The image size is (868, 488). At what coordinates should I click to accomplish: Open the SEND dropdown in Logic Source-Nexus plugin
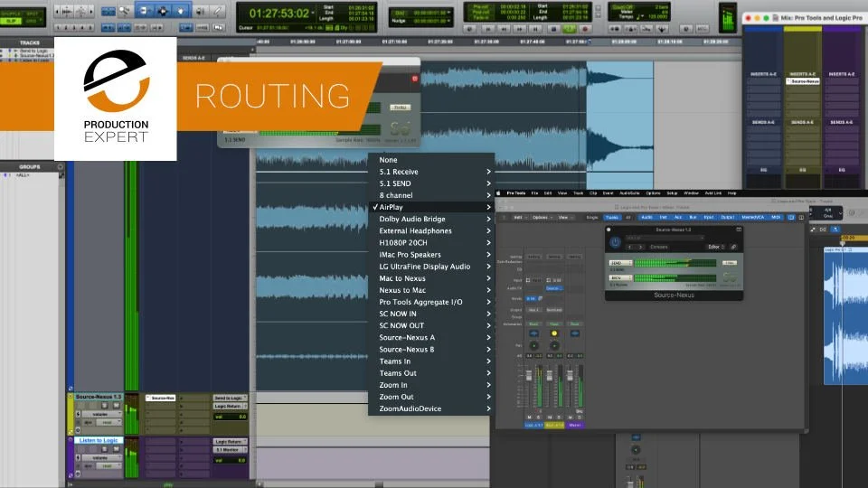[x=620, y=263]
